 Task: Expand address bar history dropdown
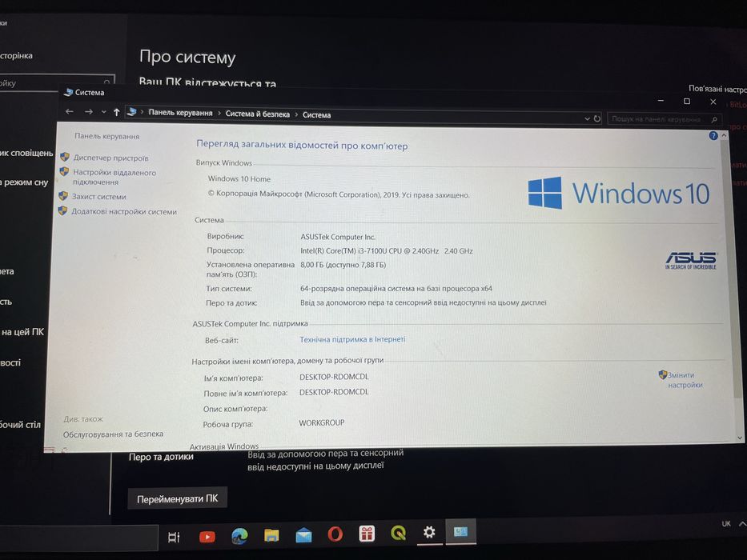[x=587, y=118]
